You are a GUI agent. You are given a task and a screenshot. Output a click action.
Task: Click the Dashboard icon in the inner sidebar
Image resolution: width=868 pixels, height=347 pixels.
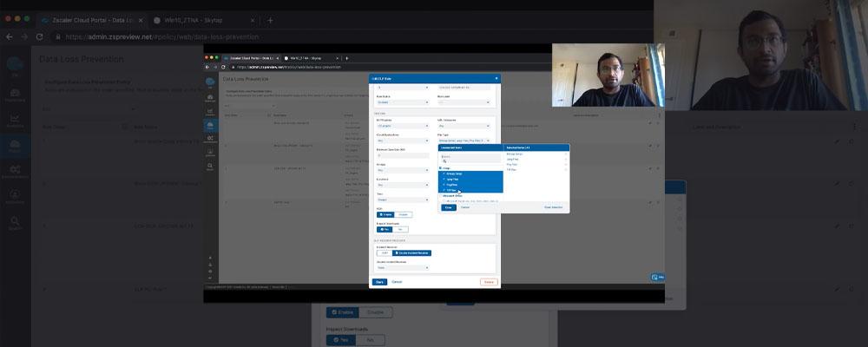point(211,97)
